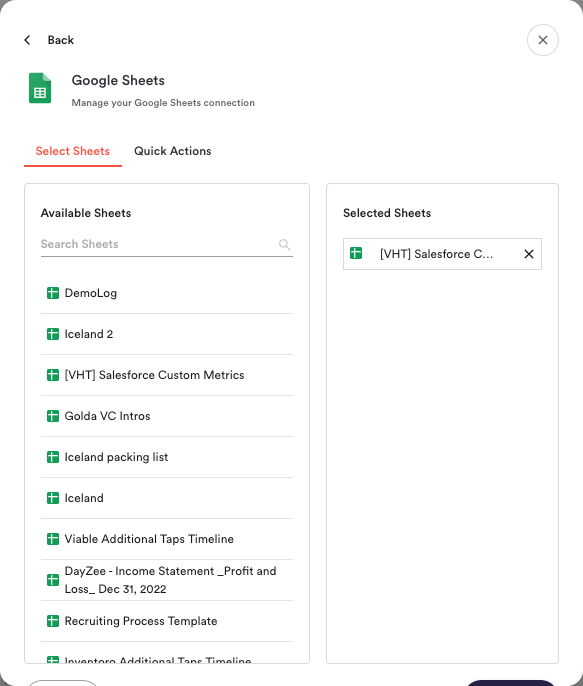Viewport: 583px width, 686px height.
Task: Click the [VHT] Salesforce C... selected chip label
Action: (436, 254)
